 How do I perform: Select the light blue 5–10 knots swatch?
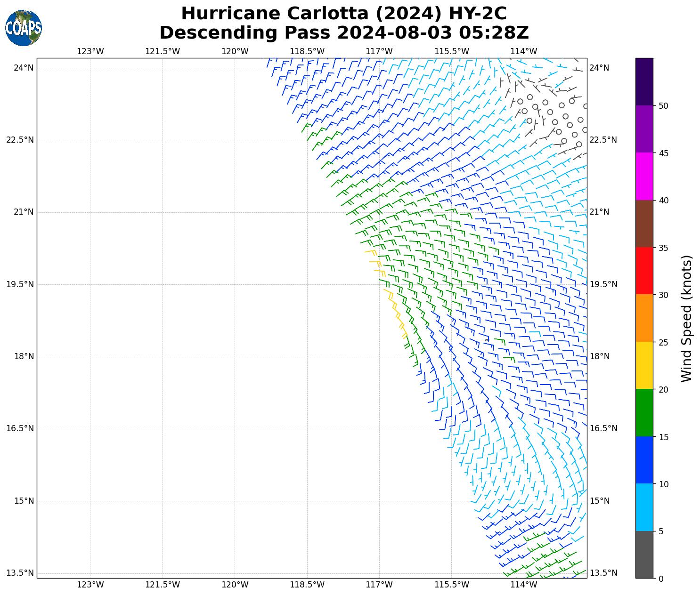pos(644,507)
